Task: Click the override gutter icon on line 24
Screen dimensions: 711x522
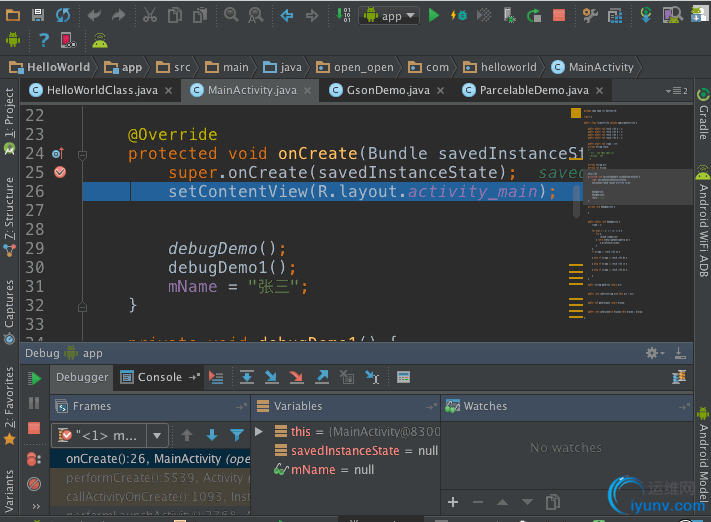Action: (58, 153)
